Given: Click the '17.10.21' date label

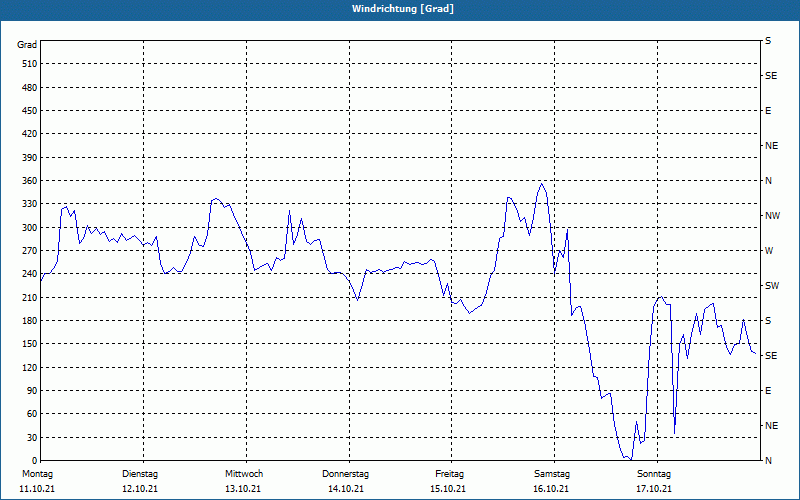Looking at the screenshot, I should [654, 489].
